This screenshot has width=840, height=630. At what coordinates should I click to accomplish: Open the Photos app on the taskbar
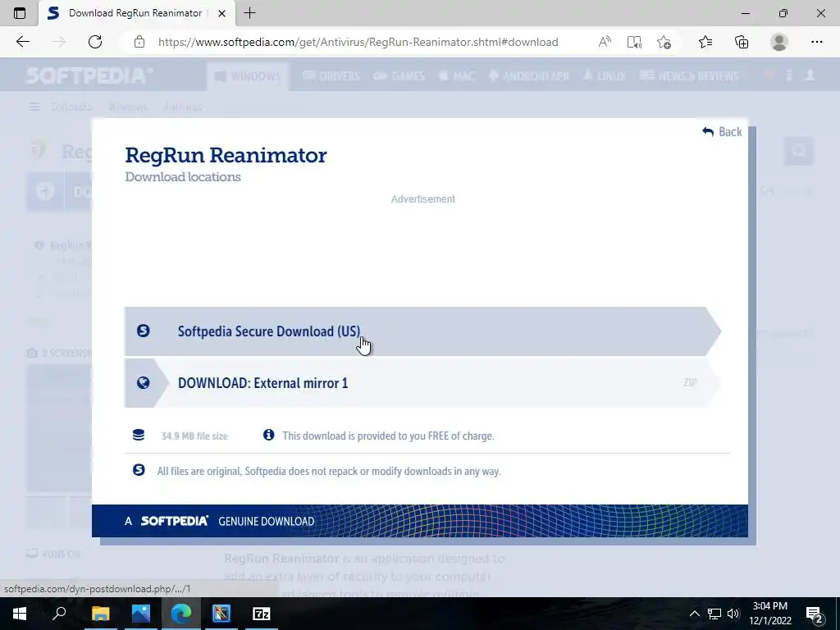click(x=141, y=614)
